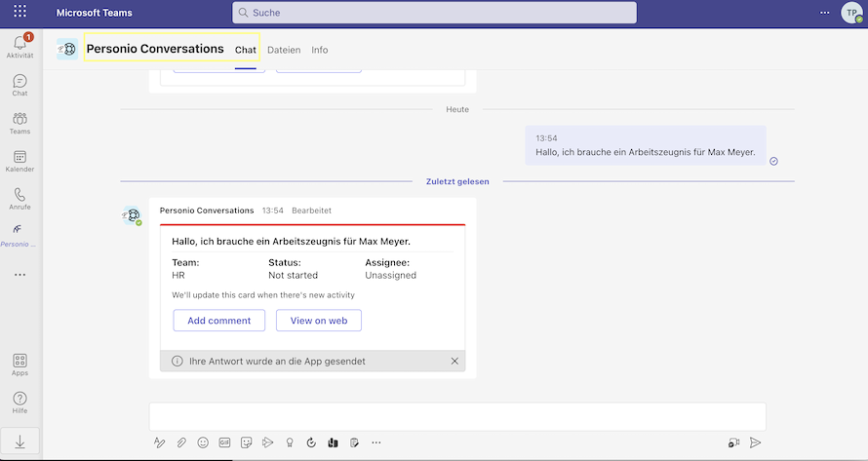
Task: Open the text format options icon
Action: tap(160, 442)
